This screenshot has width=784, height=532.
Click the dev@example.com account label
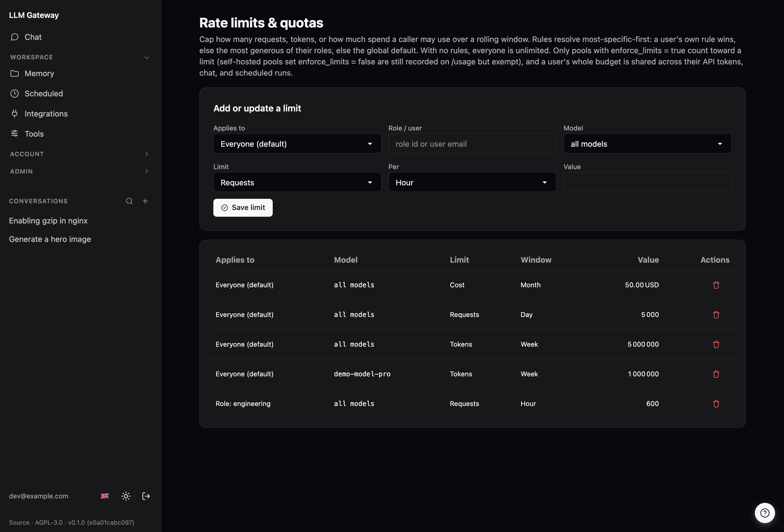(38, 496)
